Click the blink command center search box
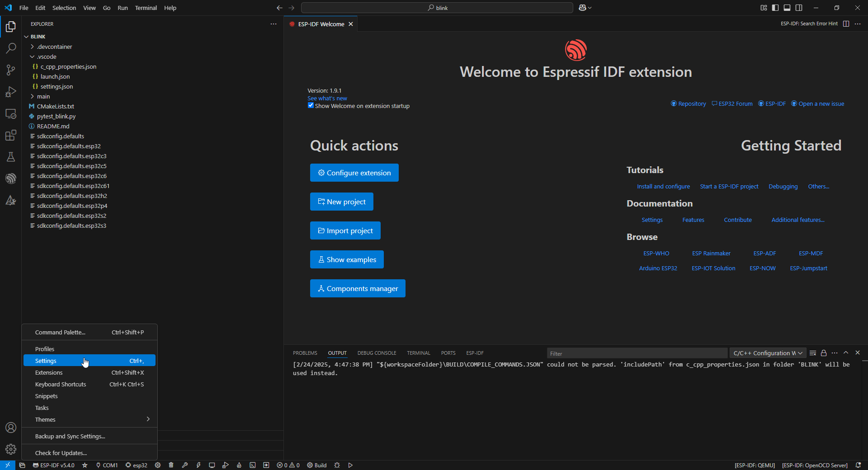The width and height of the screenshot is (868, 470). [x=437, y=8]
